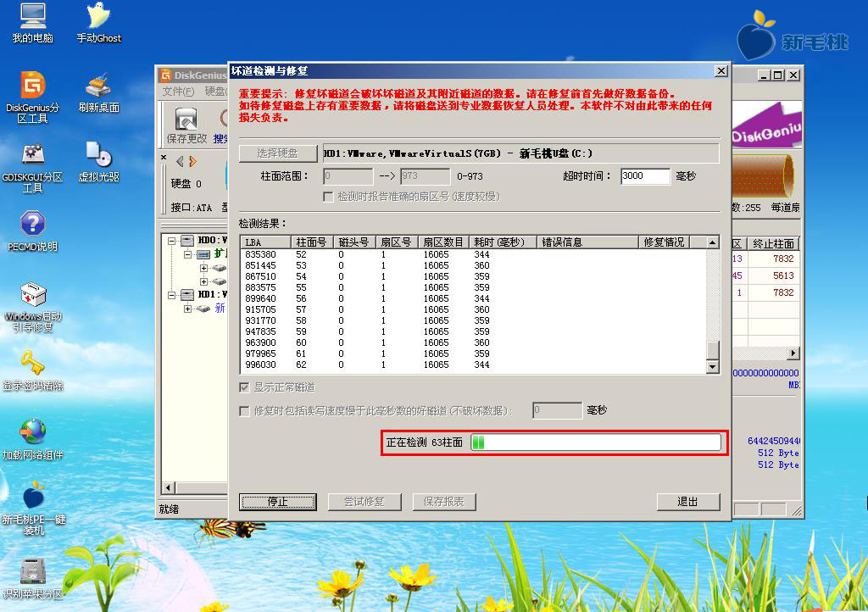Viewport: 868px width, 612px height.
Task: Close the disk panel with small x
Action: pos(164,157)
